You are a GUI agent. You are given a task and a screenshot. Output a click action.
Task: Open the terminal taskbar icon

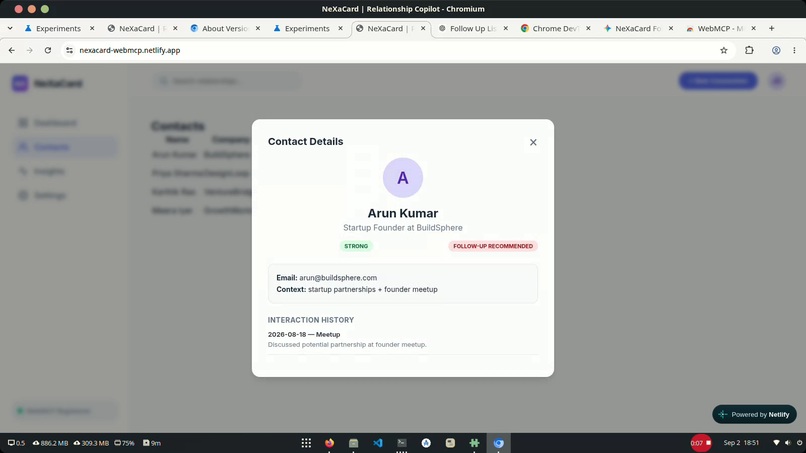click(x=402, y=443)
